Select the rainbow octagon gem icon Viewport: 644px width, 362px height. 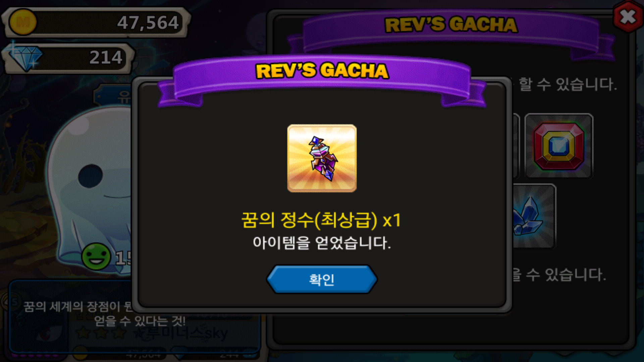(x=559, y=146)
